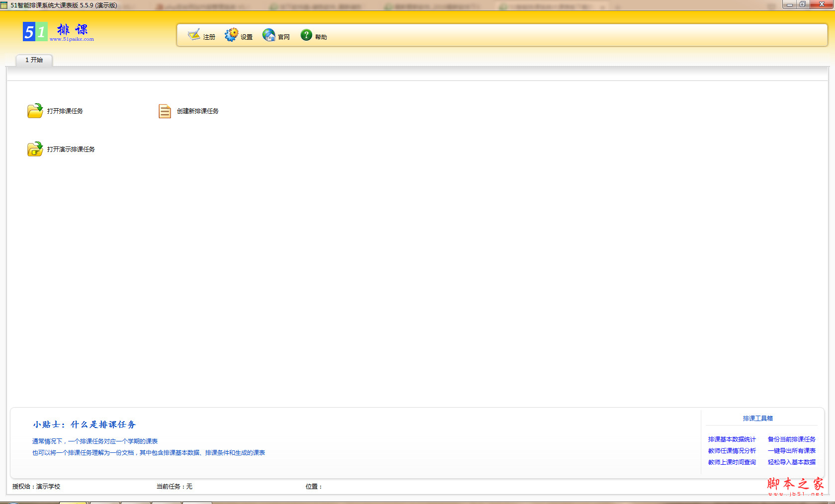Image resolution: width=835 pixels, height=504 pixels.
Task: Click the window title 51智能排课系统大课表版 5.5.9
Action: pos(64,5)
